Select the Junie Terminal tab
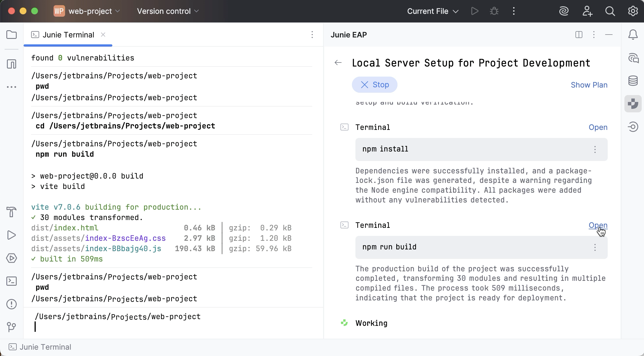 68,35
